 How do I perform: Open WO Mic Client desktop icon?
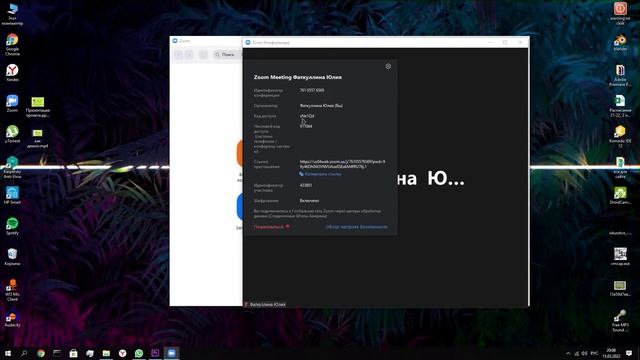pyautogui.click(x=12, y=290)
